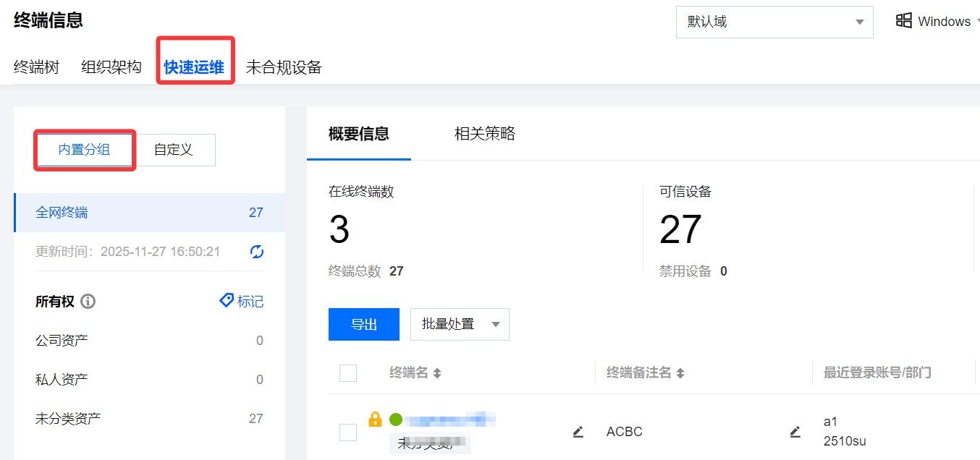Click the info icon next to 所有权
The image size is (980, 460).
88,302
